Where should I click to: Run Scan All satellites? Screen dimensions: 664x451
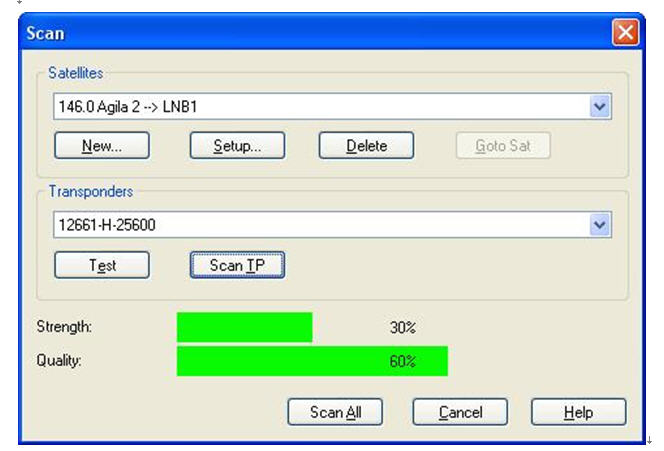click(335, 412)
